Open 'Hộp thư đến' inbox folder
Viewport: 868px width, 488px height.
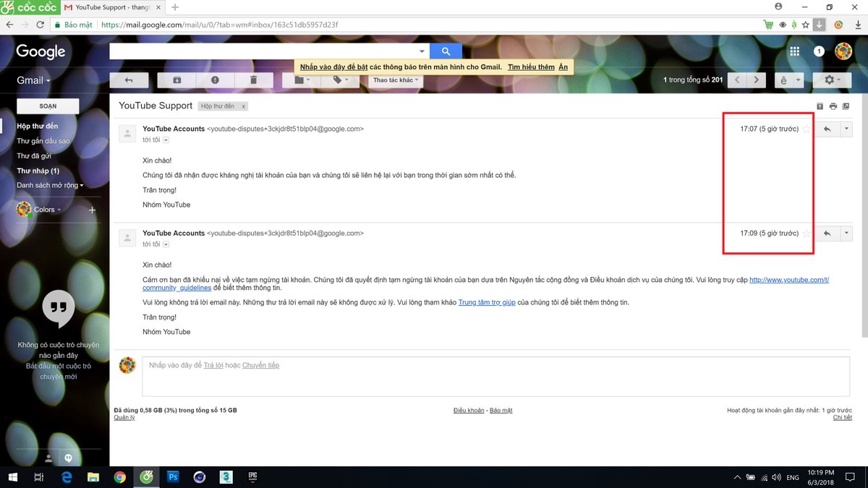point(38,127)
